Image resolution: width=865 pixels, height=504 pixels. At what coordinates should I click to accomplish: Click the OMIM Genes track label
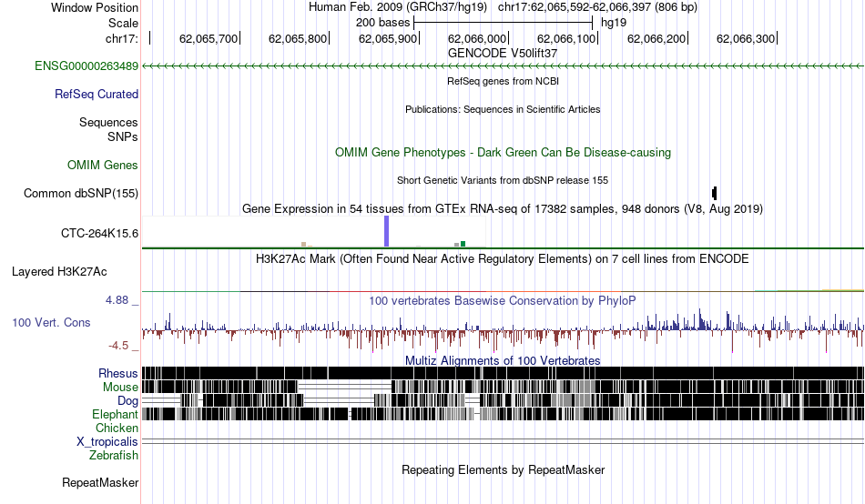click(x=103, y=165)
